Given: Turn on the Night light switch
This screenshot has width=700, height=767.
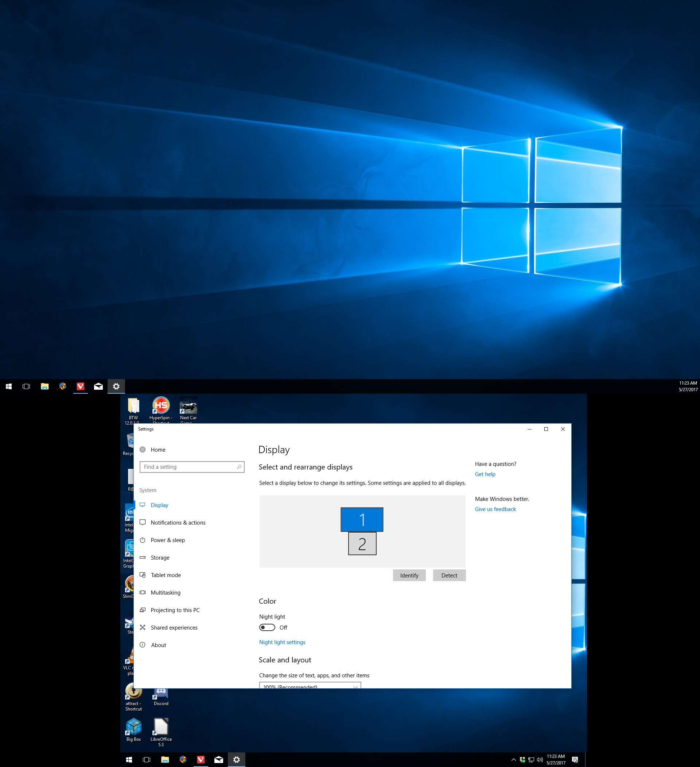Looking at the screenshot, I should [x=267, y=627].
